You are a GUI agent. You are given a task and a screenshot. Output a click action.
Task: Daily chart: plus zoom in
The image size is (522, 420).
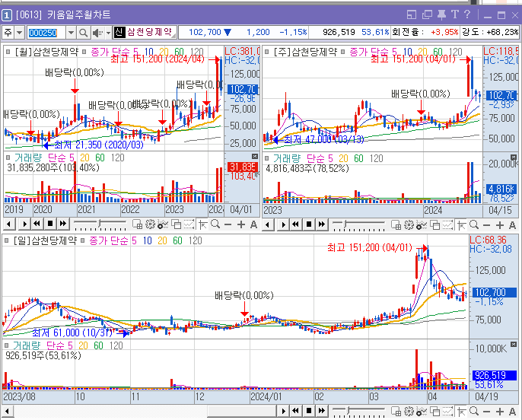500,412
